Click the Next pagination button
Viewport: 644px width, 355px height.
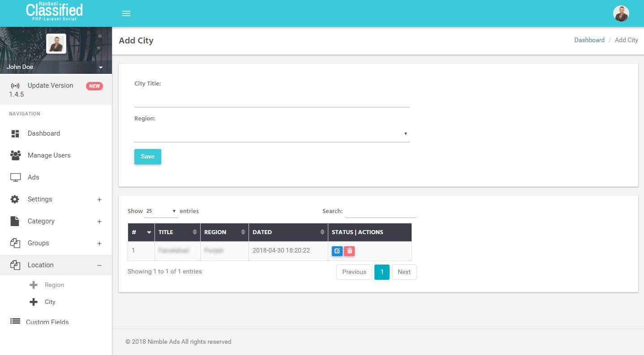click(404, 272)
